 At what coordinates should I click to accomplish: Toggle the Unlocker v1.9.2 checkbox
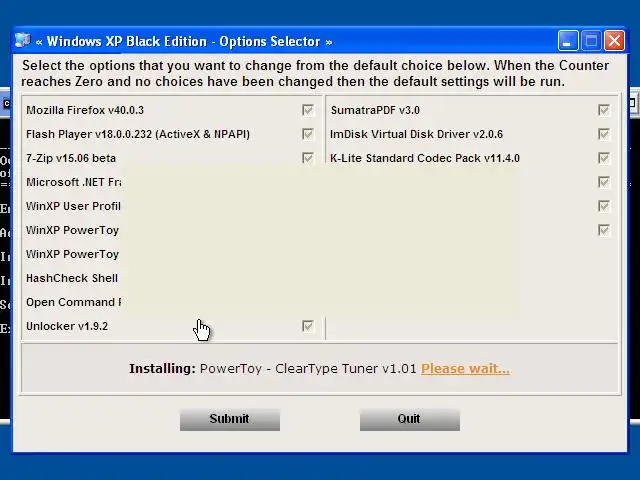tap(308, 326)
